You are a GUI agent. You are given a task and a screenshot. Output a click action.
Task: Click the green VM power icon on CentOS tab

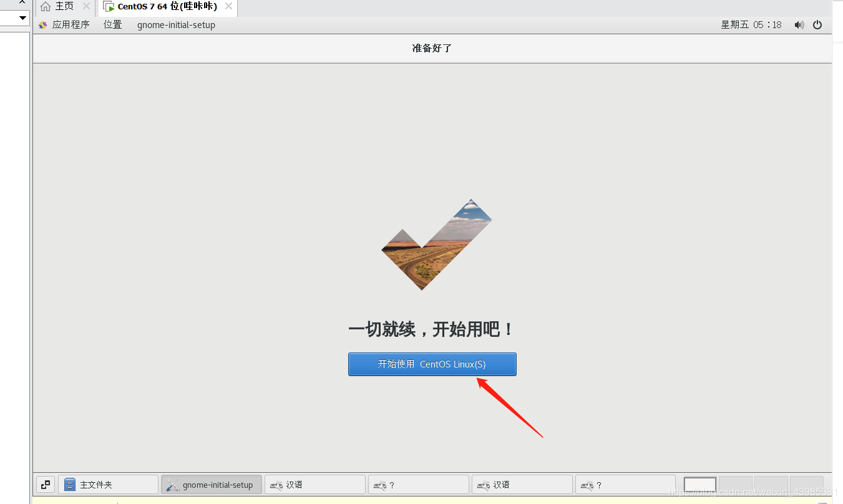click(109, 7)
